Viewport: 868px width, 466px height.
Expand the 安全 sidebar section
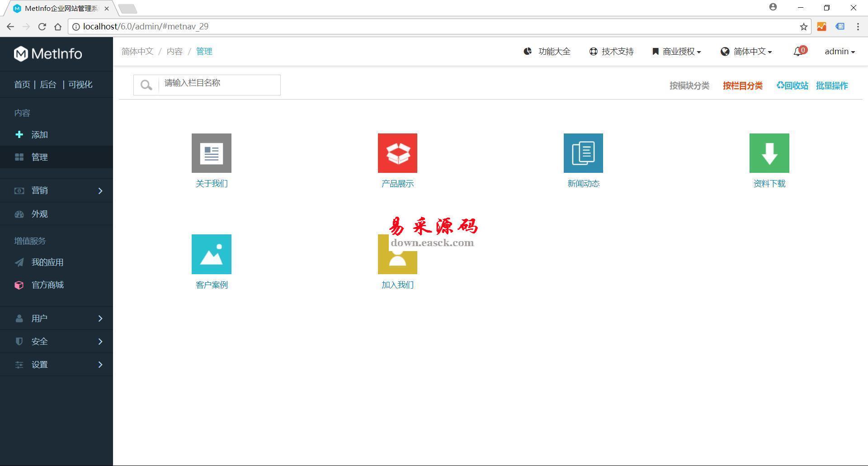tap(57, 342)
